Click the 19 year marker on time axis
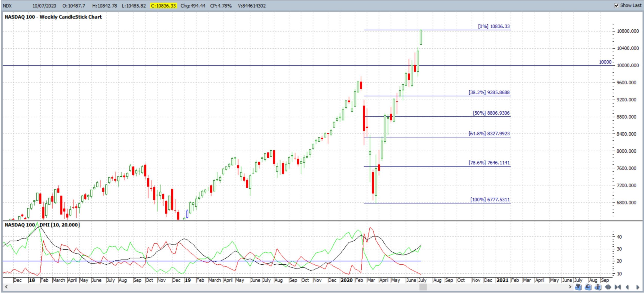The width and height of the screenshot is (644, 293). [x=188, y=280]
